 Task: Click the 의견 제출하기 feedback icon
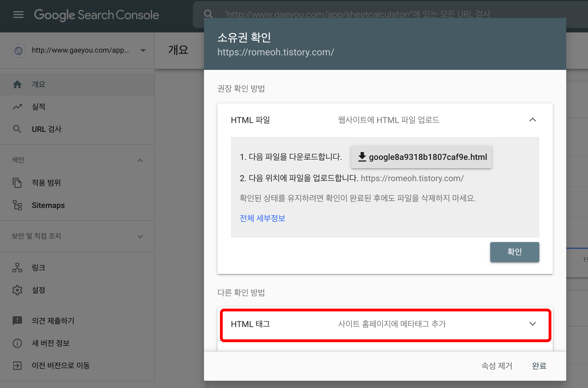tap(17, 320)
